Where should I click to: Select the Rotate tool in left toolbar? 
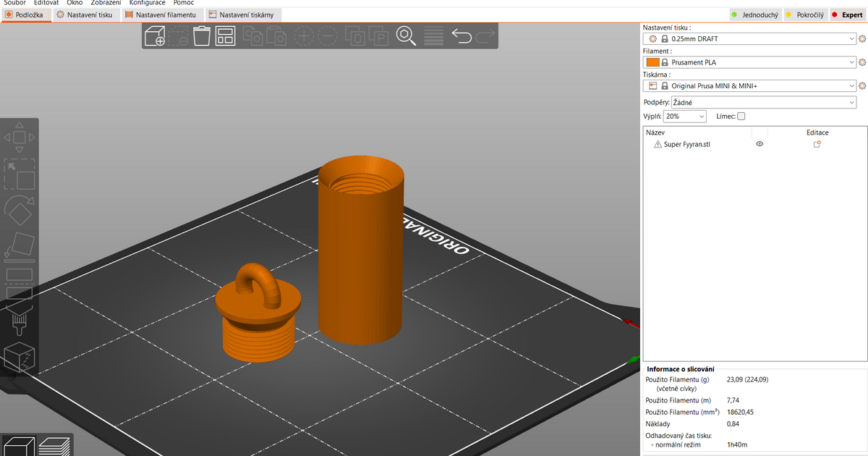click(x=20, y=210)
